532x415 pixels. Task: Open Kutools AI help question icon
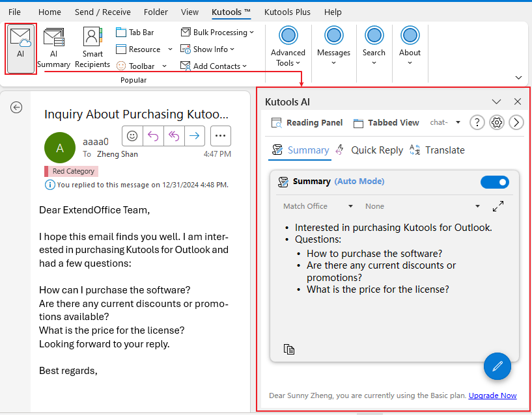(x=477, y=122)
